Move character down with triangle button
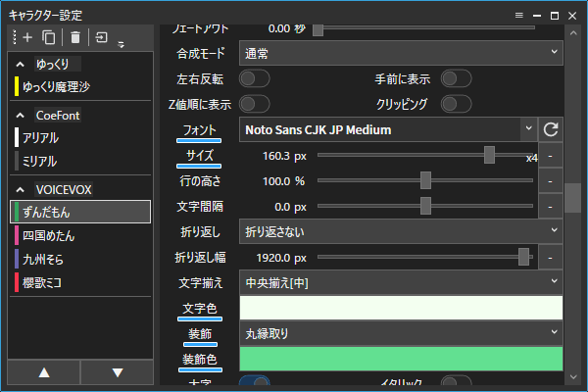 coord(118,372)
